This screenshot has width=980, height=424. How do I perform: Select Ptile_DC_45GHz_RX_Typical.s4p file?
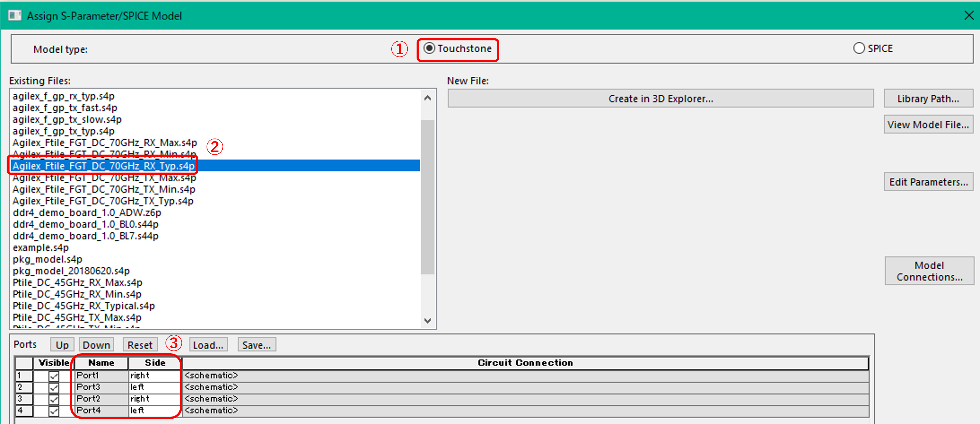pyautogui.click(x=84, y=306)
